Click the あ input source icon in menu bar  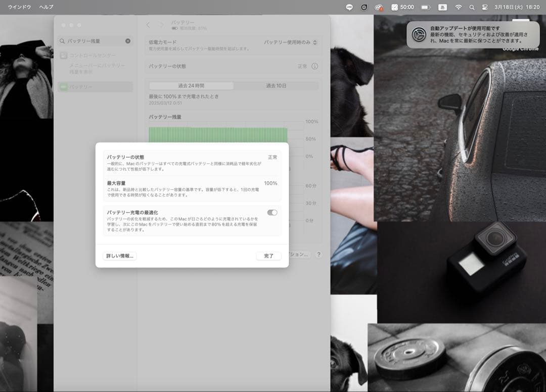point(442,8)
